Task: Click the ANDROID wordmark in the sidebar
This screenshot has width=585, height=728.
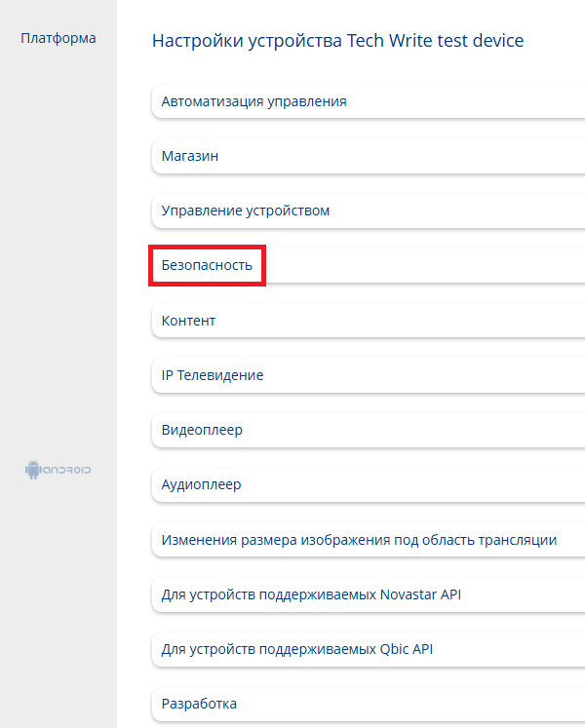Action: [67, 471]
